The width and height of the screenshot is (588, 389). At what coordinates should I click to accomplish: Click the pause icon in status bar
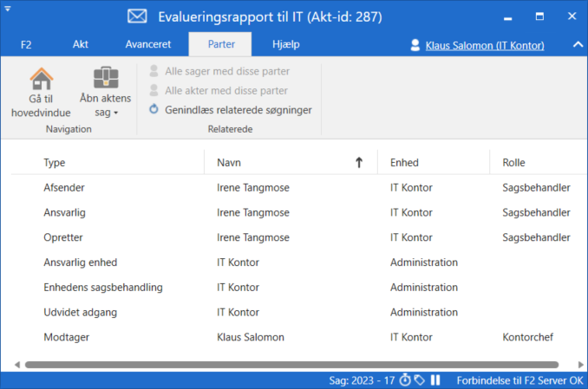click(x=435, y=380)
